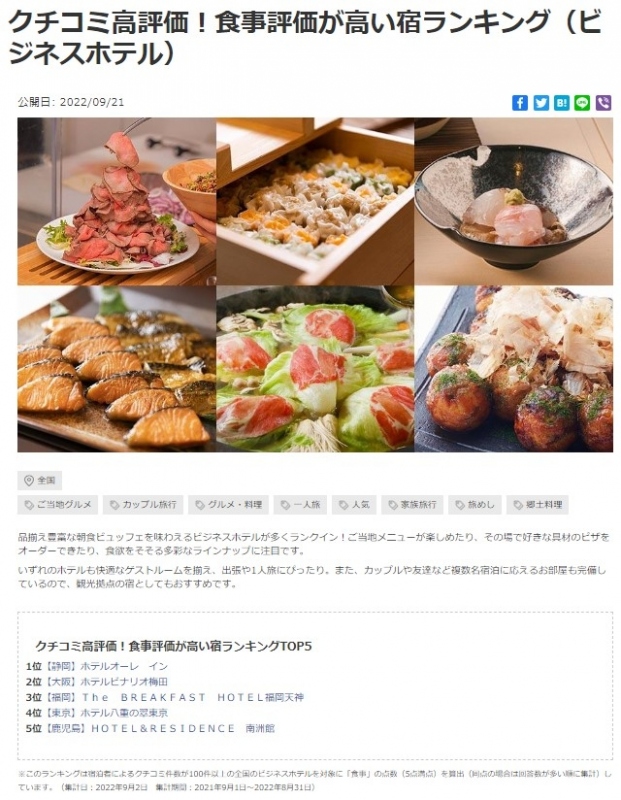Share article on Twitter

click(x=540, y=103)
